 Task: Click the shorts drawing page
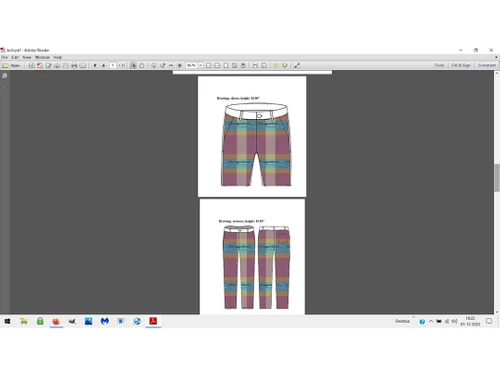[252, 136]
